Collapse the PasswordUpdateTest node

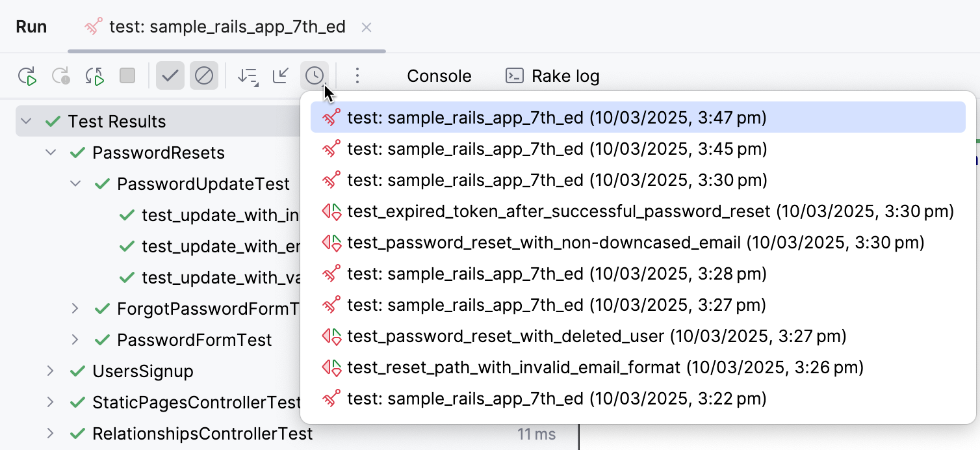click(x=75, y=183)
